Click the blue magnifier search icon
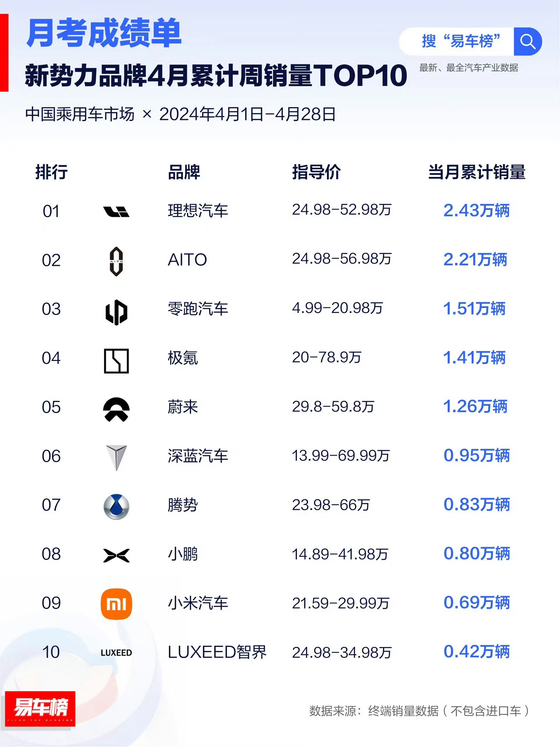Screen dimensions: 560x747 [528, 41]
